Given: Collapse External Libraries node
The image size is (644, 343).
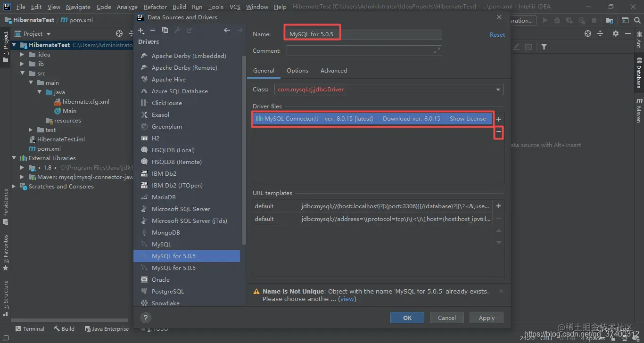Looking at the screenshot, I should pyautogui.click(x=14, y=158).
